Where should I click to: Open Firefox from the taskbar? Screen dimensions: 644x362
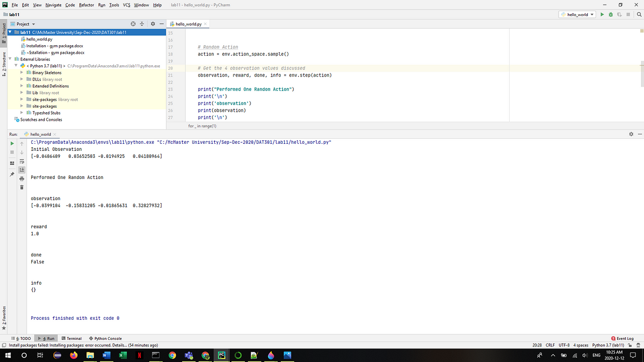[x=73, y=355]
